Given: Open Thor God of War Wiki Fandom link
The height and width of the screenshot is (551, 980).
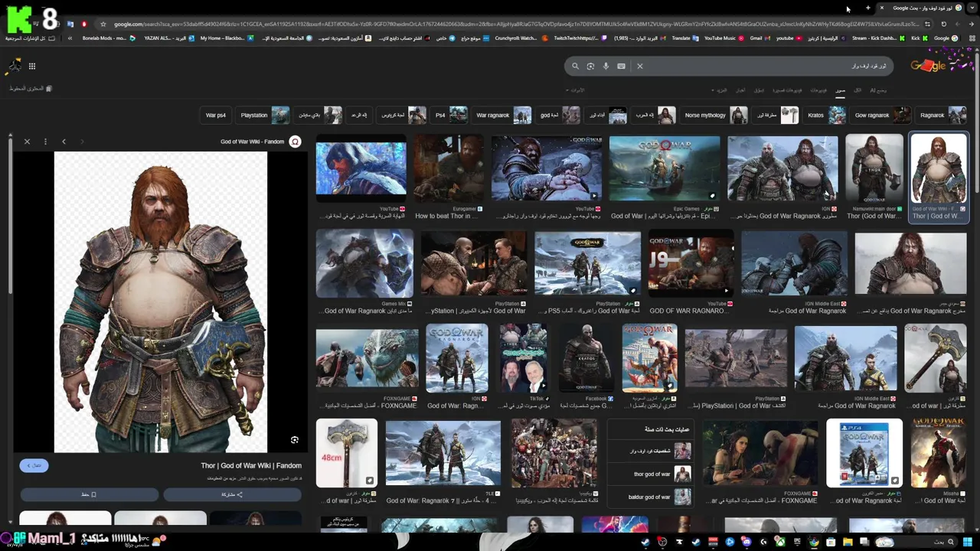Looking at the screenshot, I should click(x=251, y=465).
